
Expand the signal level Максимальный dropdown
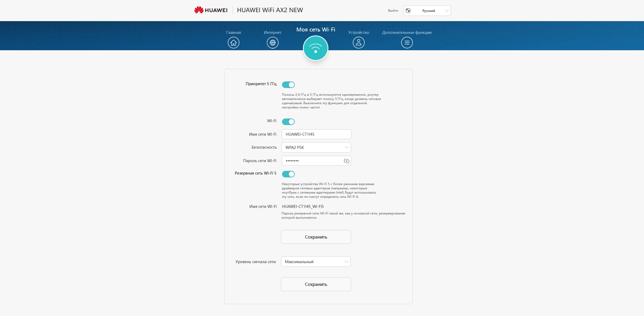[x=316, y=262]
